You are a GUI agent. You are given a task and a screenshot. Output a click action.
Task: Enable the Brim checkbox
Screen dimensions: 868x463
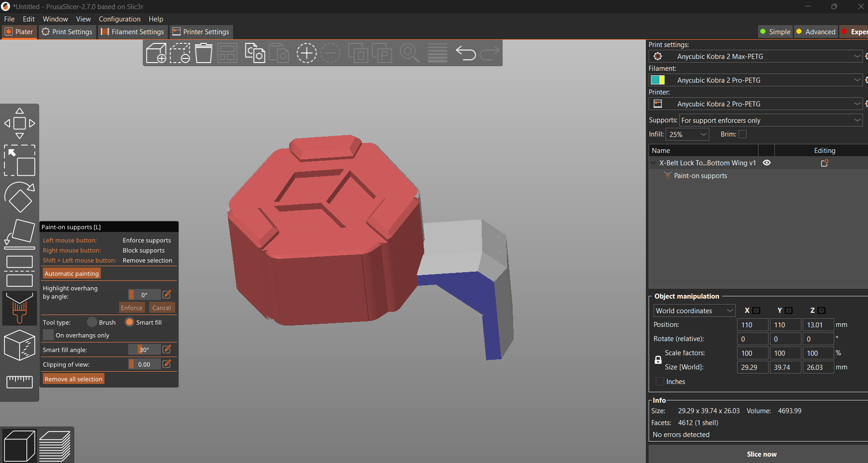pyautogui.click(x=743, y=134)
